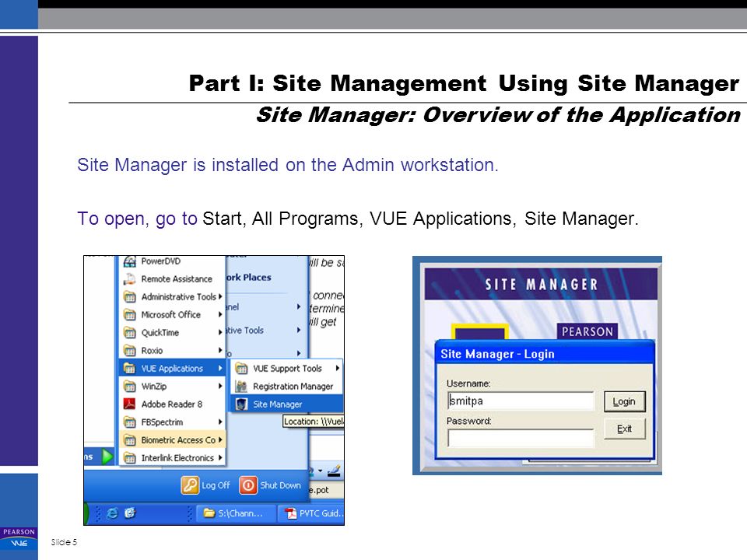Image resolution: width=747 pixels, height=560 pixels.
Task: Click the Interlink Electronics folder icon
Action: 130,457
